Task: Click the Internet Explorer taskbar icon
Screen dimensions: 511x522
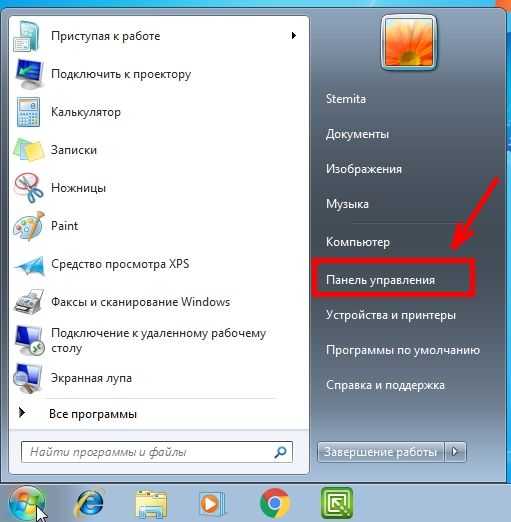Action: 89,504
